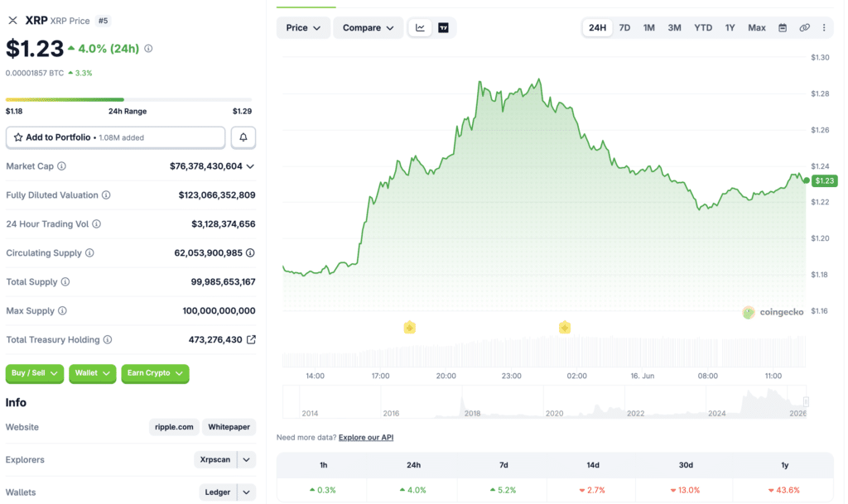Click the #5 rank badge
This screenshot has width=848, height=504.
coord(103,21)
